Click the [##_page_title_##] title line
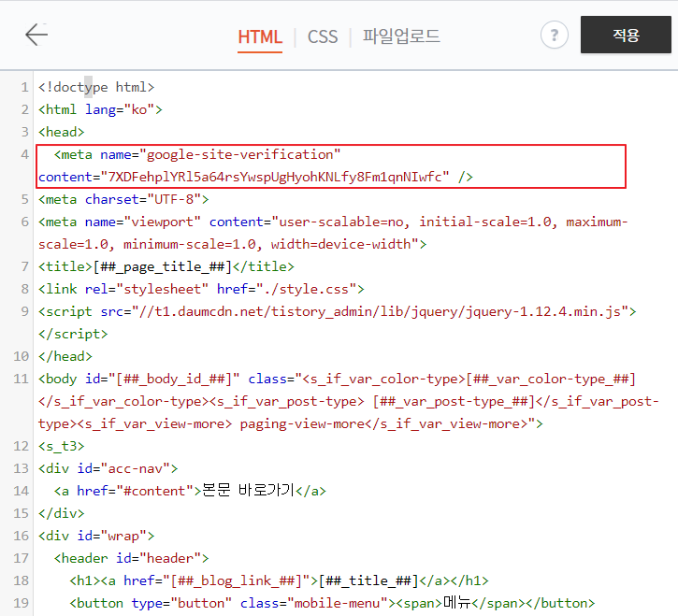This screenshot has height=616, width=678. (166, 266)
